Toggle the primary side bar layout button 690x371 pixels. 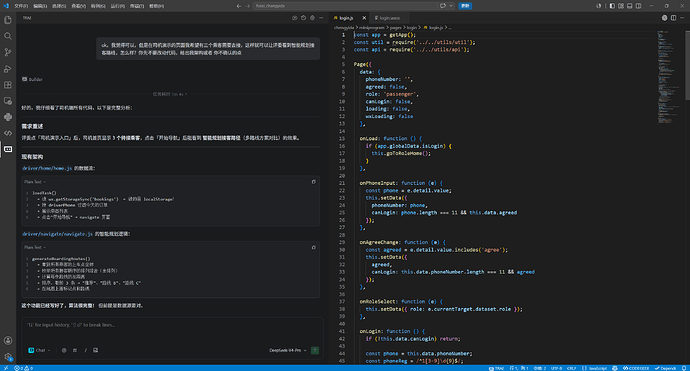pos(612,6)
